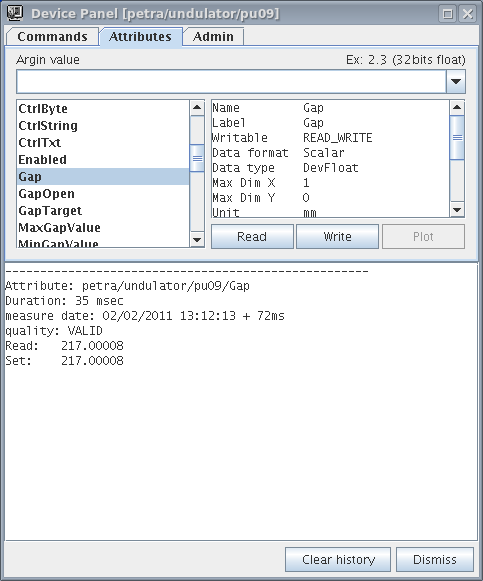Select the Enabled attribute

pyautogui.click(x=103, y=160)
